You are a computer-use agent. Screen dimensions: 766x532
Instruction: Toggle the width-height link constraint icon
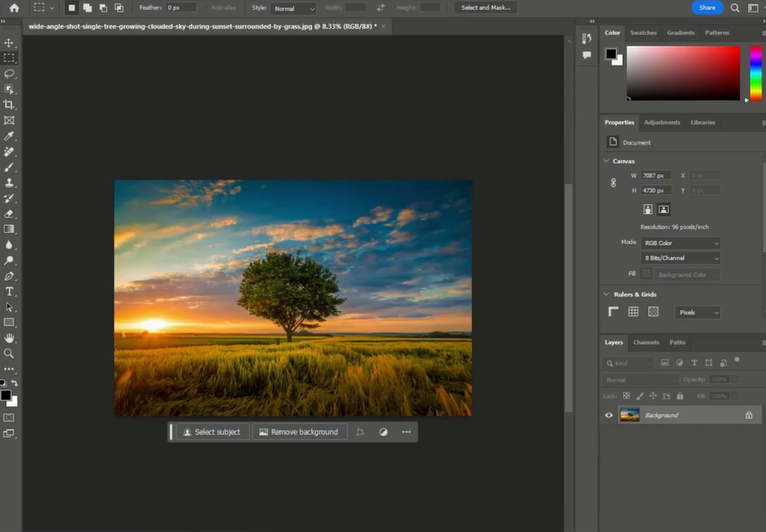tap(613, 182)
